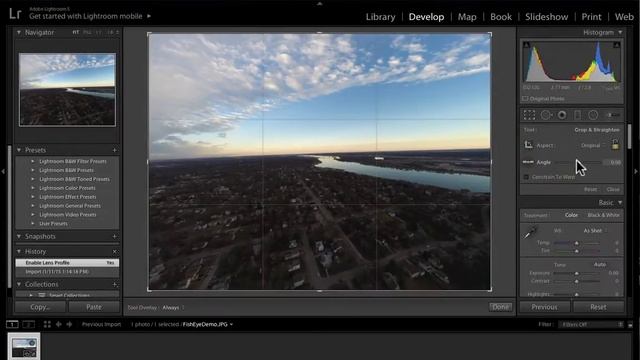
Task: Click Done below the photo
Action: click(x=500, y=307)
